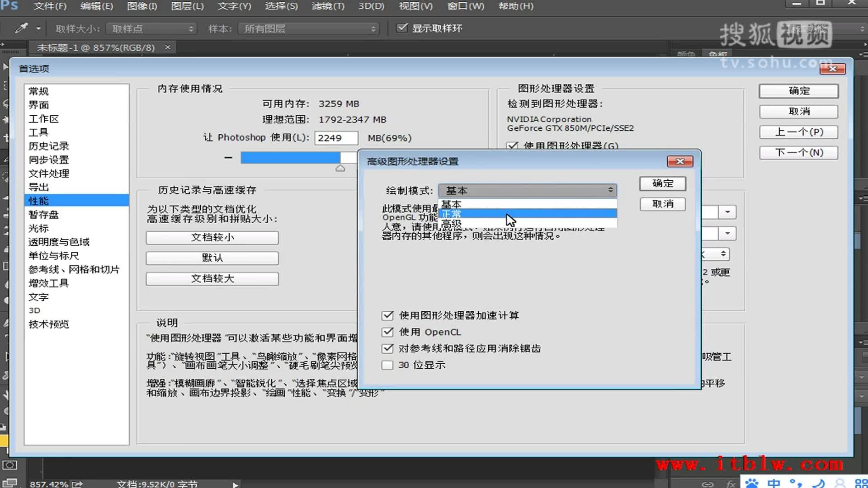Toggle 使用图形处理器加速计算 checkbox
This screenshot has height=488, width=868.
pyautogui.click(x=387, y=315)
